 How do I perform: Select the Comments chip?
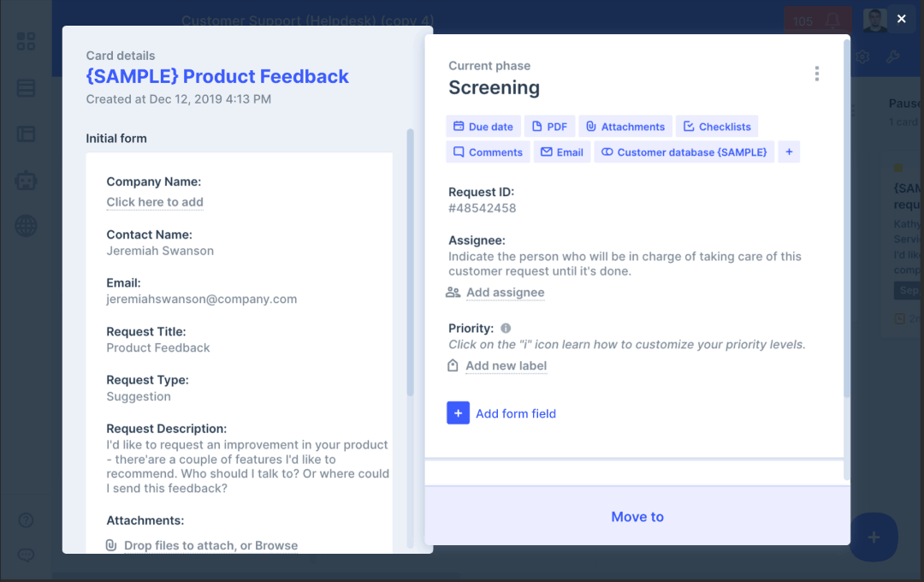click(x=488, y=152)
